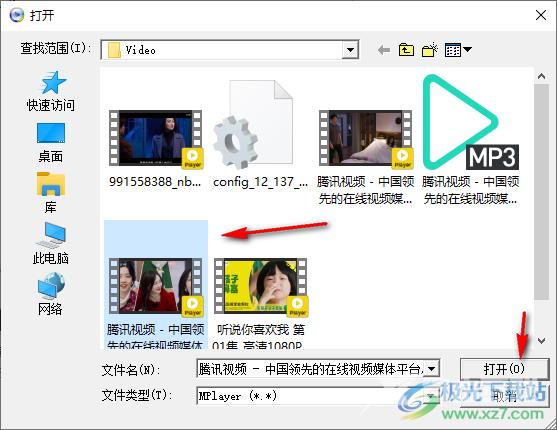Expand the 查找范围 Video folder dropdown
Screen dimensions: 557x430
click(350, 50)
